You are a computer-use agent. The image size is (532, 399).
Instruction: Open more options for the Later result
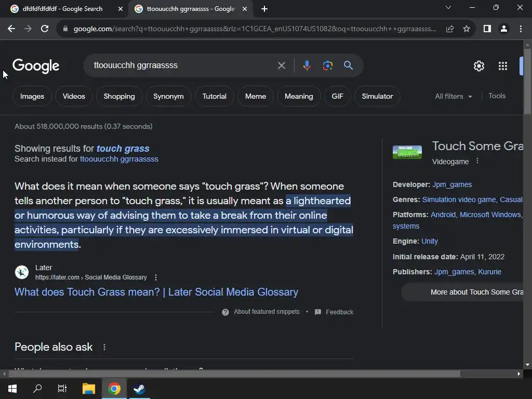[x=156, y=277]
